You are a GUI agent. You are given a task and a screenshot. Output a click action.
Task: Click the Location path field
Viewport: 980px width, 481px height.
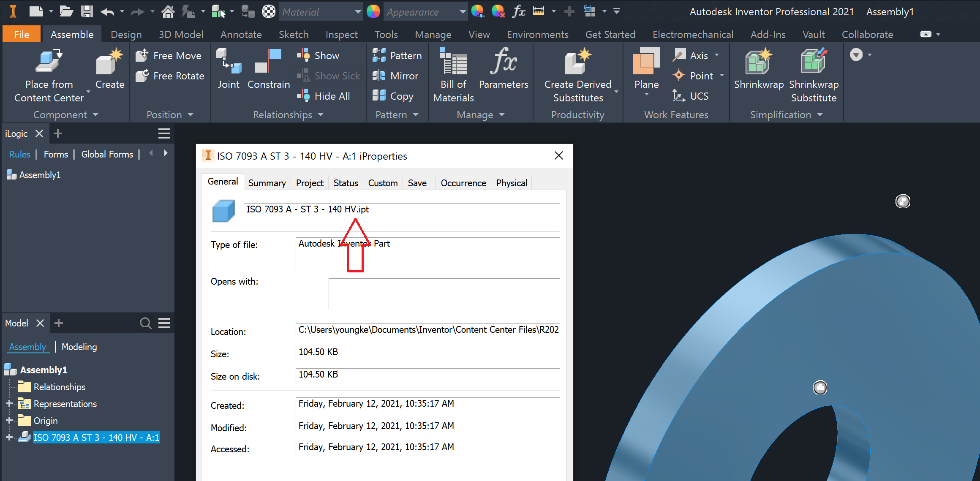click(x=427, y=330)
